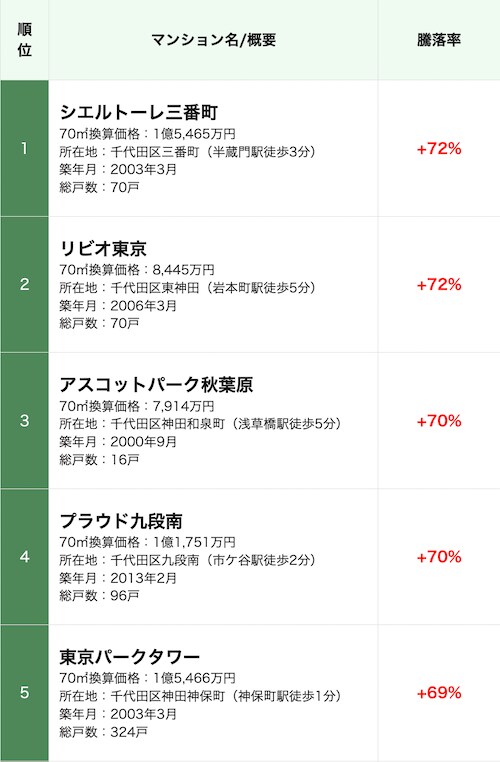Screen dimensions: 500x762
Task: Open the リビオ東京 listing title
Action: (103, 248)
